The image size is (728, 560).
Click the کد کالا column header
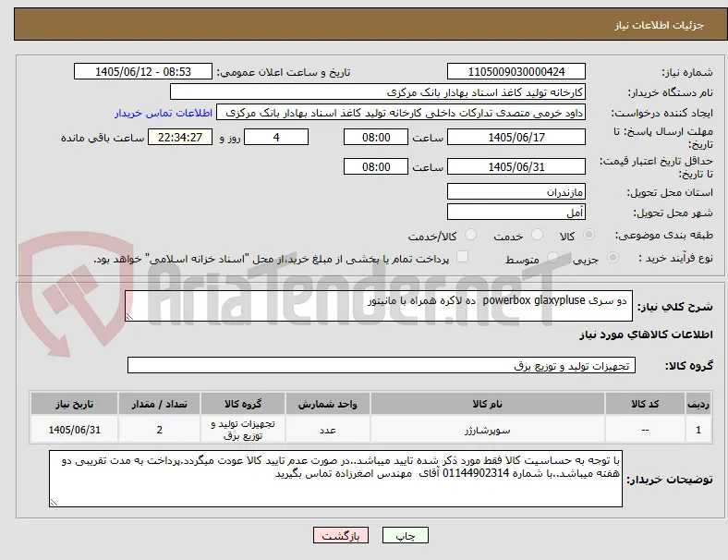pos(645,404)
